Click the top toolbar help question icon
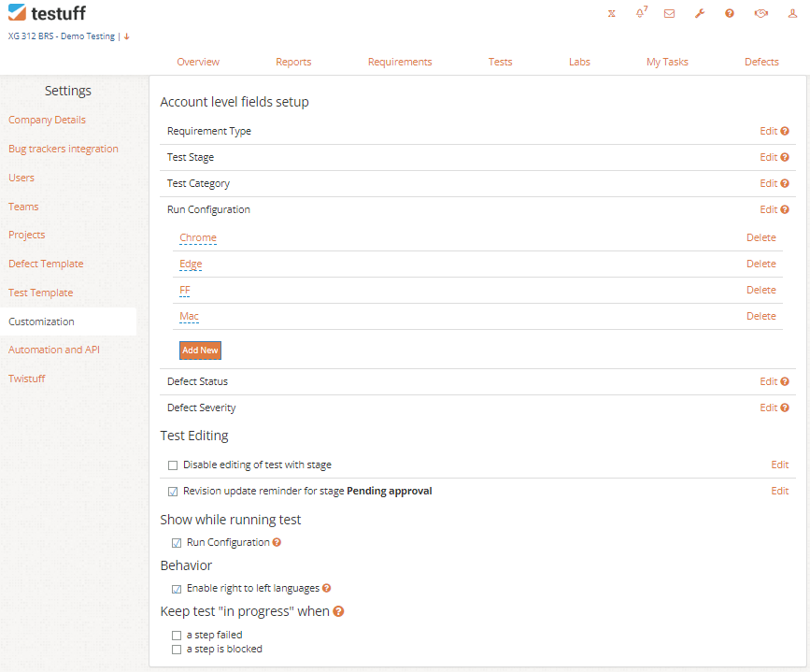This screenshot has width=810, height=672. click(730, 13)
